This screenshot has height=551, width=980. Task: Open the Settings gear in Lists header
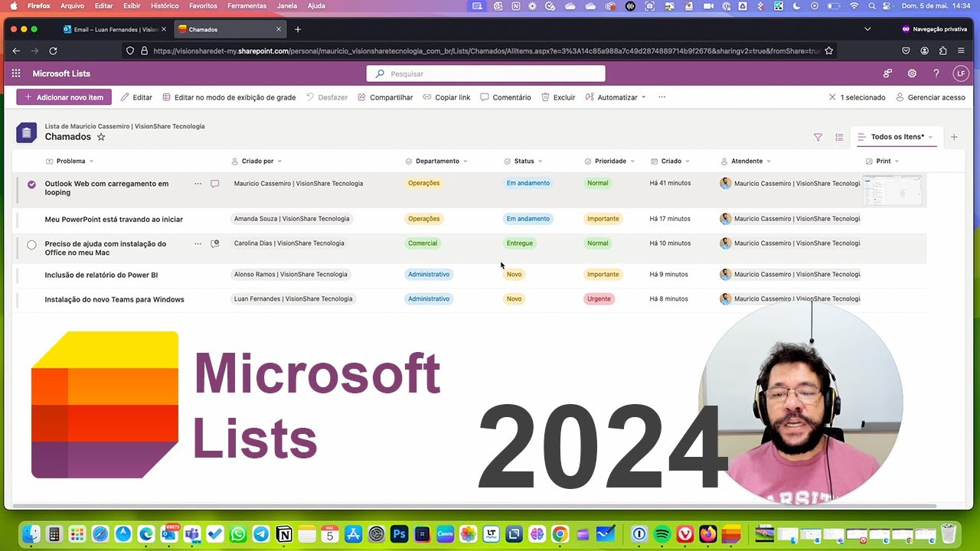click(912, 73)
